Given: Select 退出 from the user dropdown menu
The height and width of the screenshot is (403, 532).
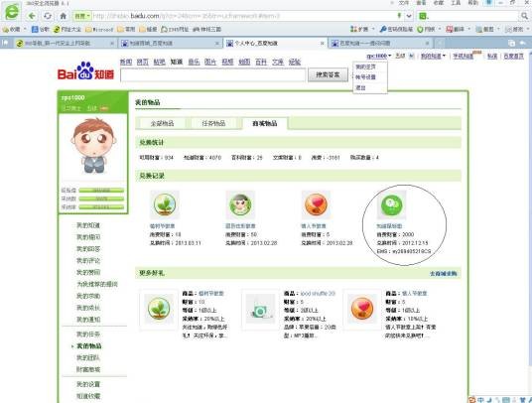Looking at the screenshot, I should (x=360, y=88).
